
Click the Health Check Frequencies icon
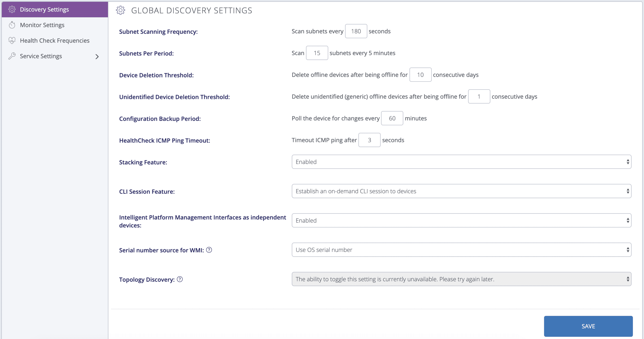12,41
